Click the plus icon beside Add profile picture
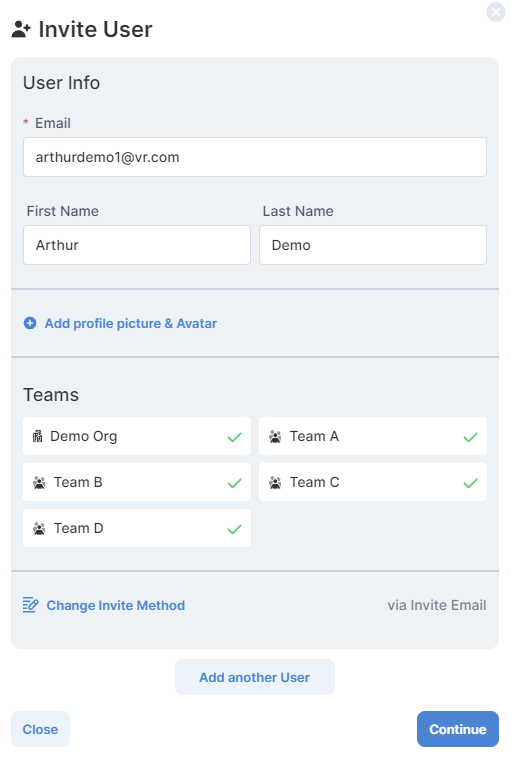This screenshot has width=511, height=757. click(30, 323)
